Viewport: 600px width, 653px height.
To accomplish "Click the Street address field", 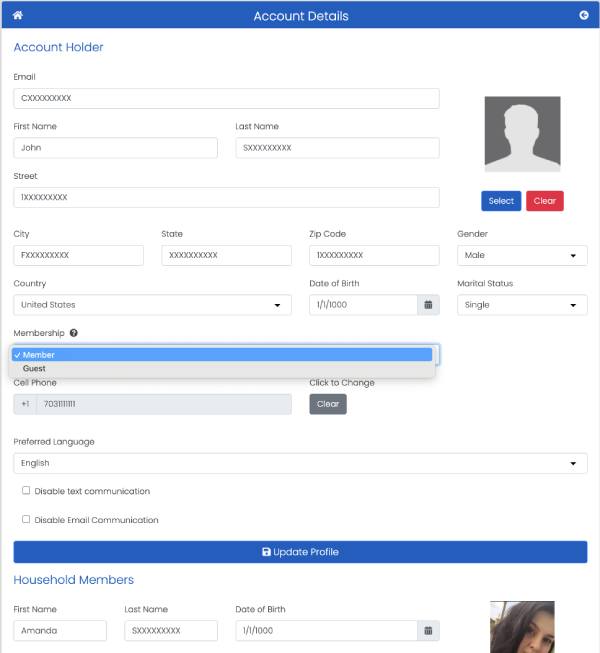I will click(227, 197).
